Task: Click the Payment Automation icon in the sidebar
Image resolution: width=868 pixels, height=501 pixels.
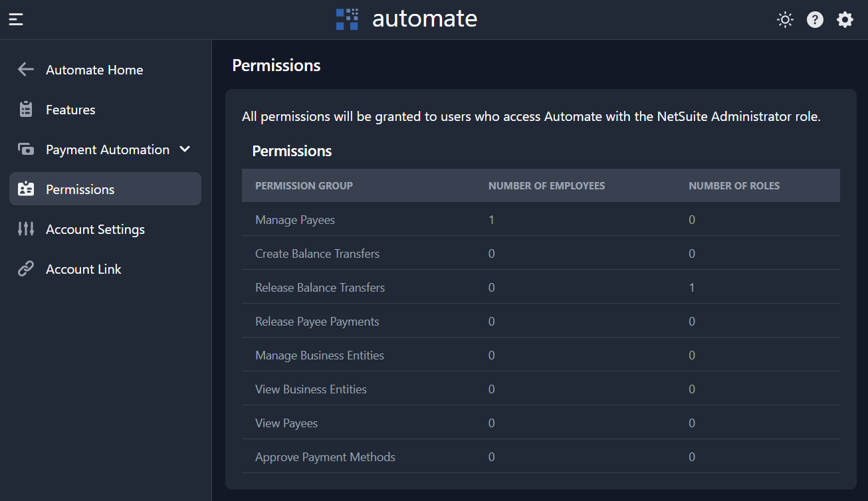Action: point(26,150)
